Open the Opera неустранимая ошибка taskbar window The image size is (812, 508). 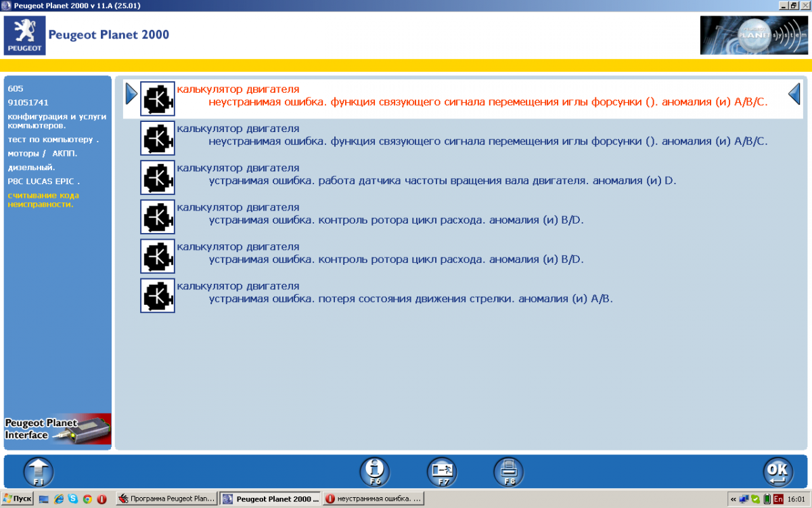[374, 499]
